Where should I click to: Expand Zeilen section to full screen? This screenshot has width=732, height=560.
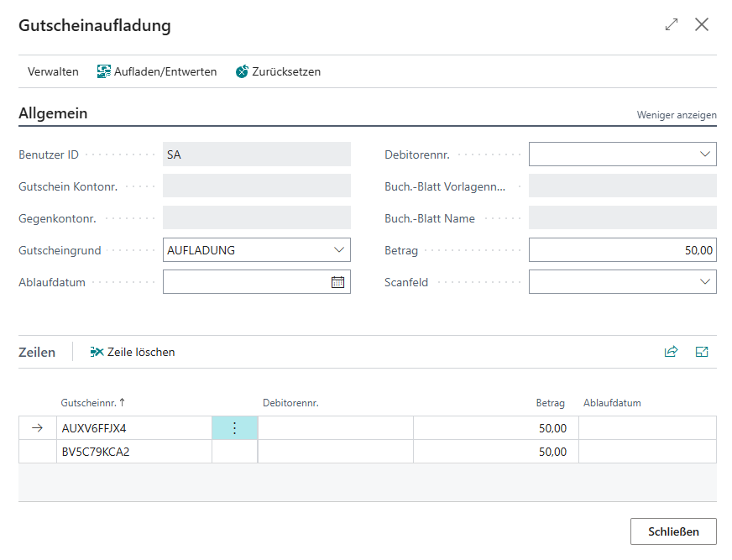(x=702, y=352)
